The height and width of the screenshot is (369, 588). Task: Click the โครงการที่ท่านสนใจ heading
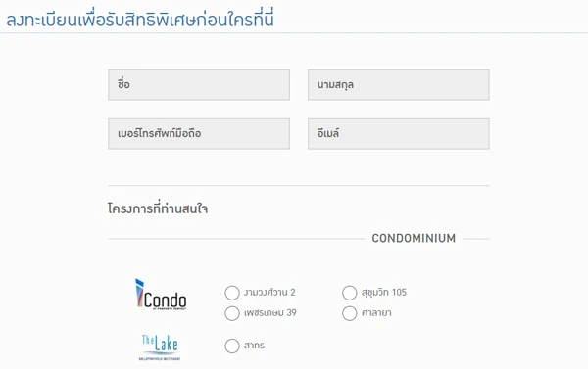[158, 208]
